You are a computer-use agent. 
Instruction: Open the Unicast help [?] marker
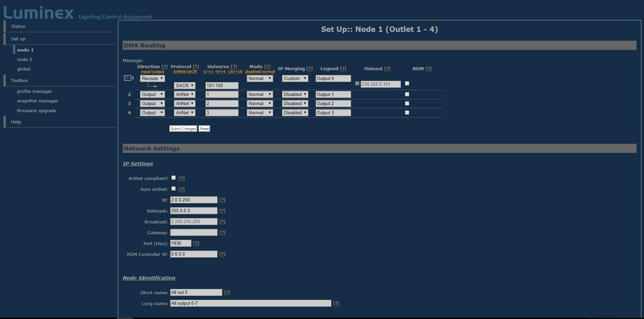click(387, 69)
